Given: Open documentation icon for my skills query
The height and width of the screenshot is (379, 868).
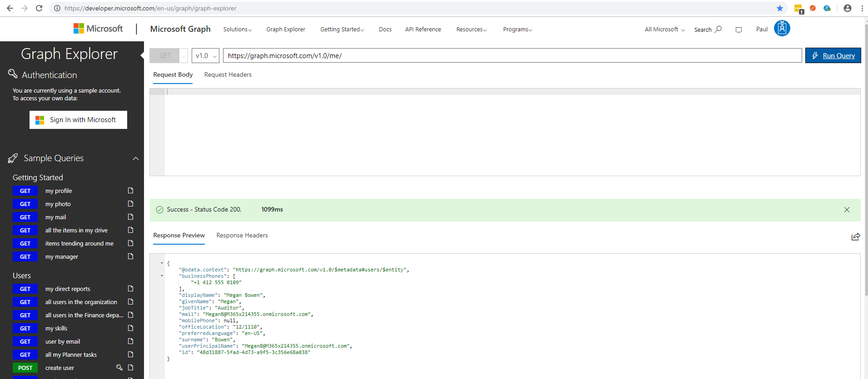Looking at the screenshot, I should pyautogui.click(x=130, y=328).
